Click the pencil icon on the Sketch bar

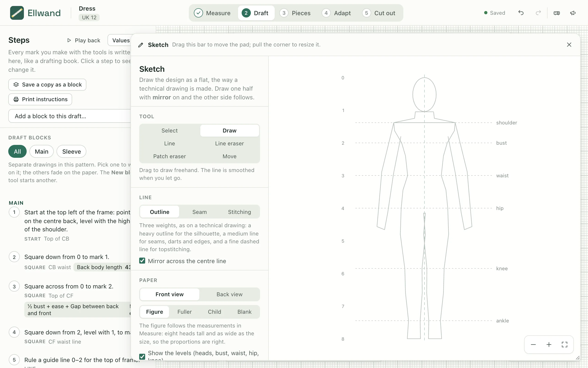(x=141, y=45)
